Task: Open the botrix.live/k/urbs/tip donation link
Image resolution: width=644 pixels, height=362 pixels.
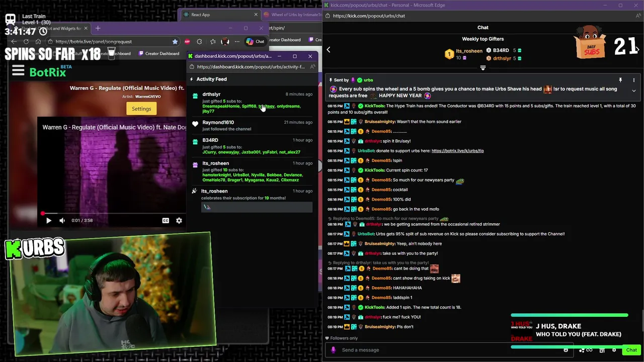Action: pyautogui.click(x=457, y=151)
